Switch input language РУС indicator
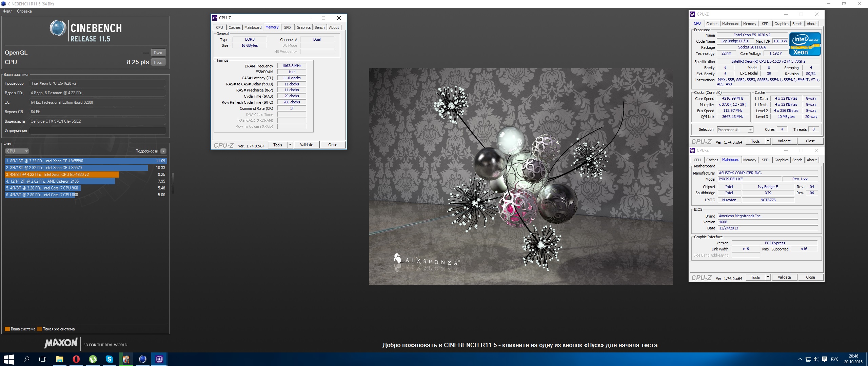The height and width of the screenshot is (366, 868). point(835,359)
